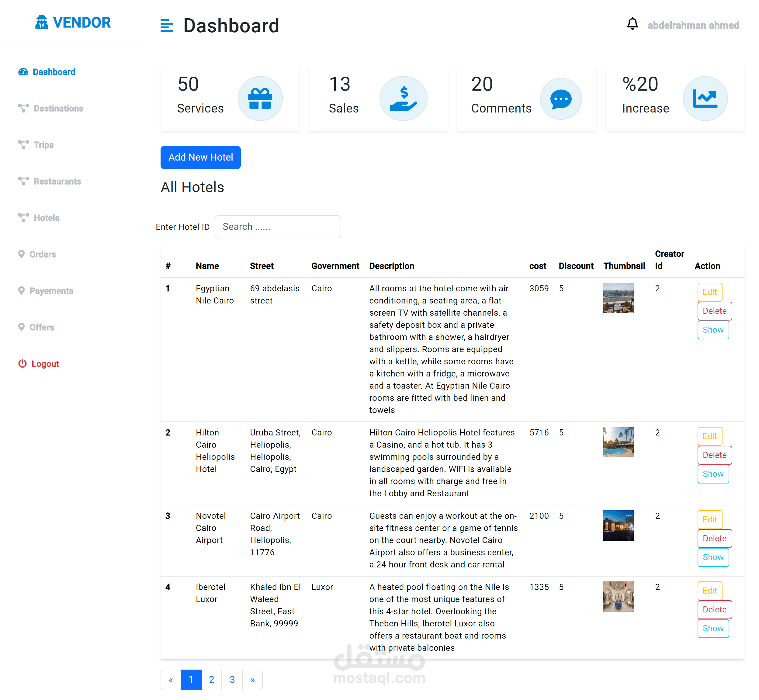The height and width of the screenshot is (700, 759).
Task: Click the Logout power icon
Action: click(x=22, y=364)
